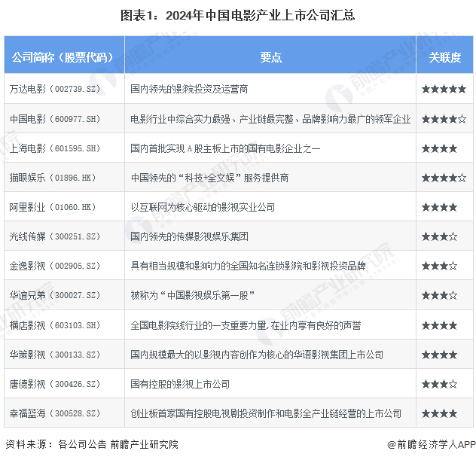This screenshot has width=476, height=460.
Task: Click the star rating for 中国电影
Action: pyautogui.click(x=444, y=119)
